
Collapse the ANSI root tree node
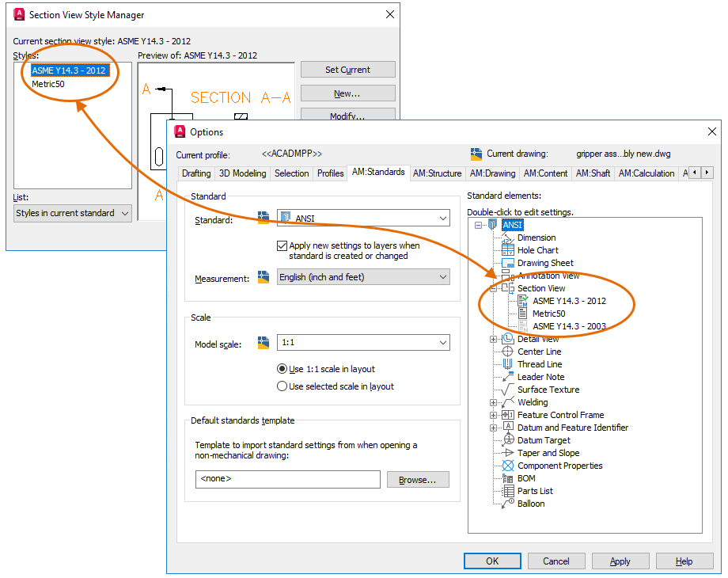[x=478, y=225]
